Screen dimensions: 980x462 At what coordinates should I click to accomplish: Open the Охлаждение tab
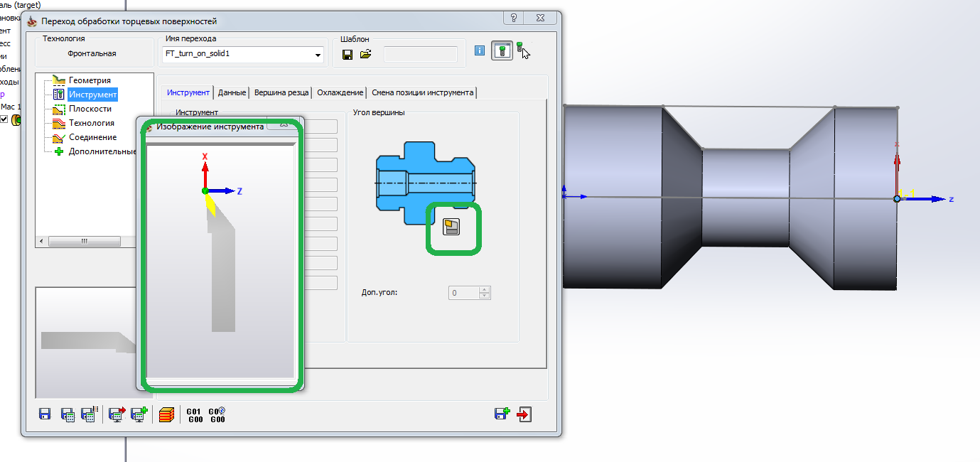(x=340, y=92)
